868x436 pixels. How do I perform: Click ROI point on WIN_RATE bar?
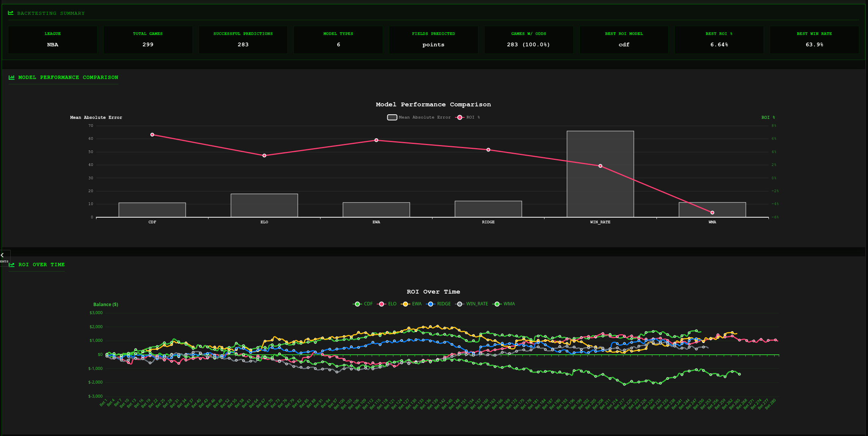pos(600,166)
